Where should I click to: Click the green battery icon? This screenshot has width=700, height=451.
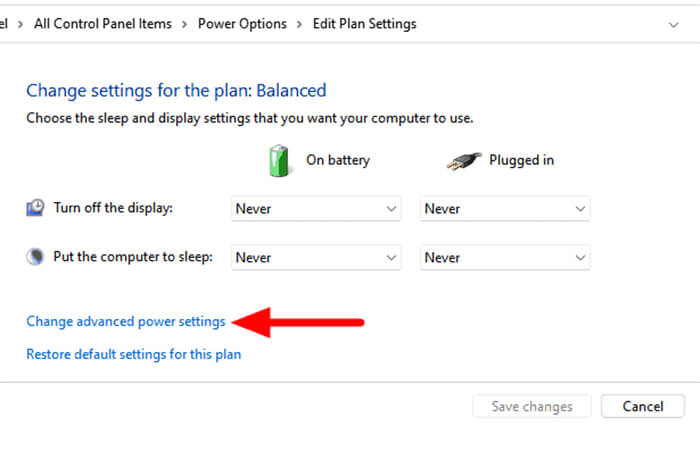coord(279,161)
